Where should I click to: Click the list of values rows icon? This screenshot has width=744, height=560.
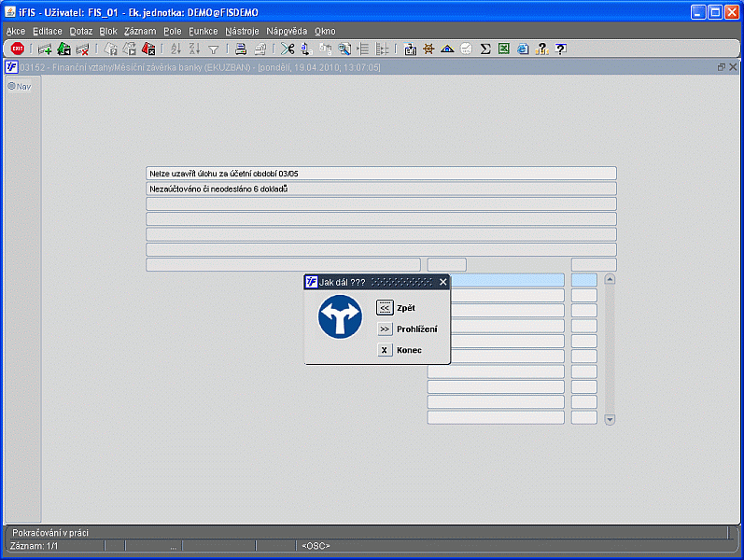point(363,49)
